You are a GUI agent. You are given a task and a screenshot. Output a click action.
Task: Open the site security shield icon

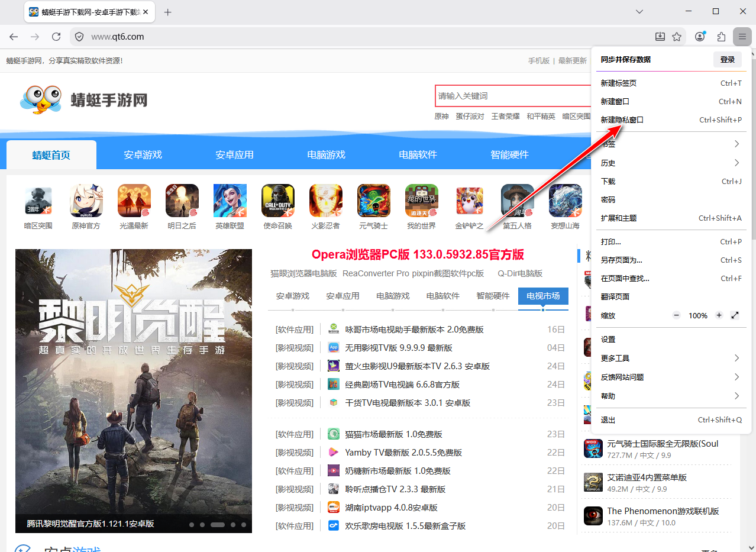coord(79,37)
